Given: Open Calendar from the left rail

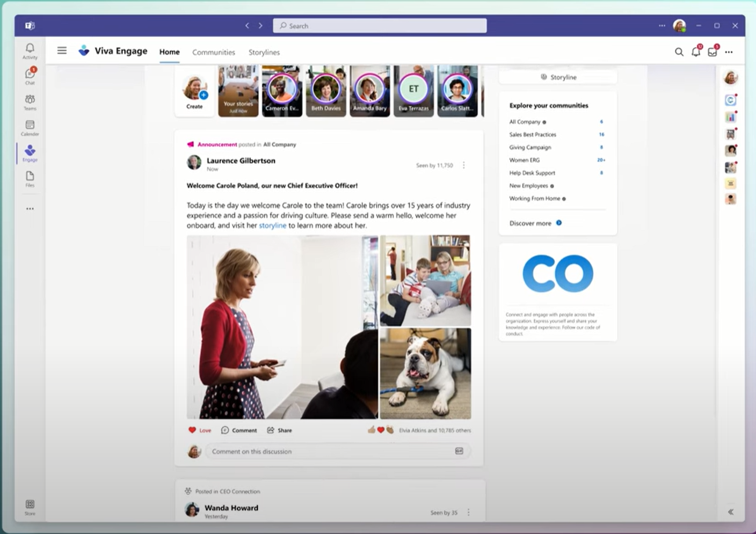Looking at the screenshot, I should [30, 127].
